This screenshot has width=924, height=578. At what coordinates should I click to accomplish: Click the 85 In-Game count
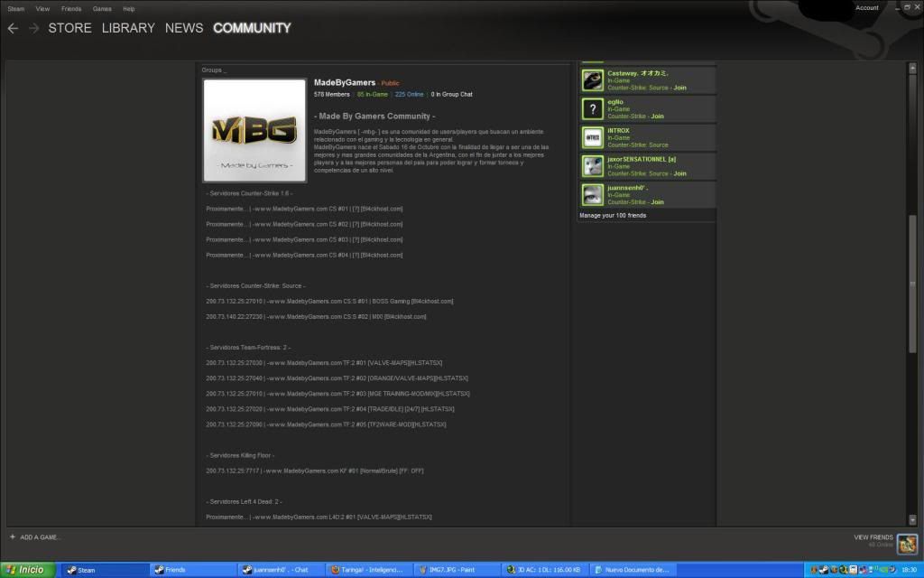point(373,94)
